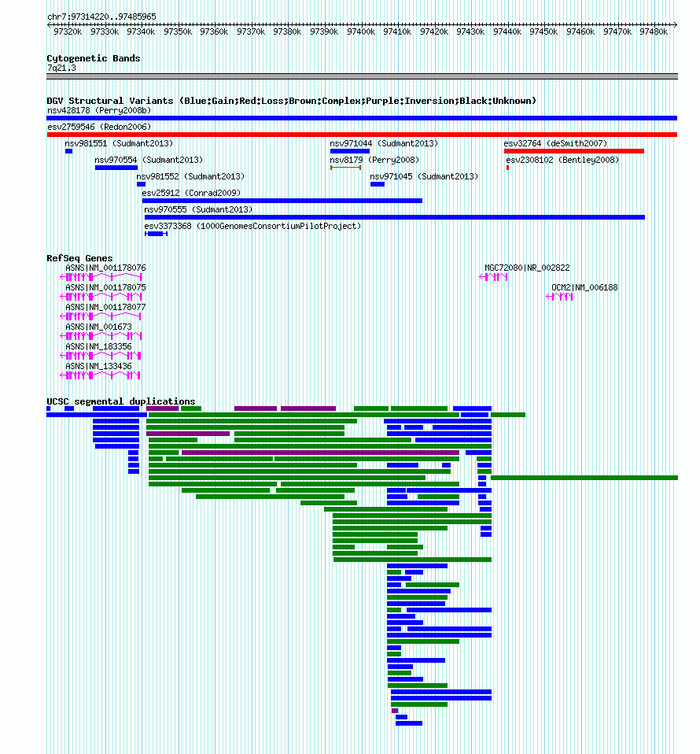Image resolution: width=700 pixels, height=754 pixels.
Task: Click the 97480k ruler position label
Action: (x=654, y=31)
